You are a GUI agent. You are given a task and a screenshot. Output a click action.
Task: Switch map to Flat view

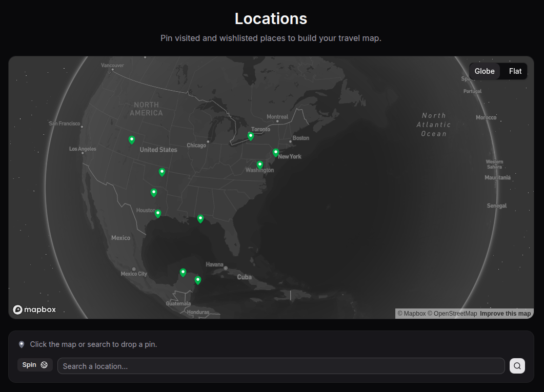515,71
